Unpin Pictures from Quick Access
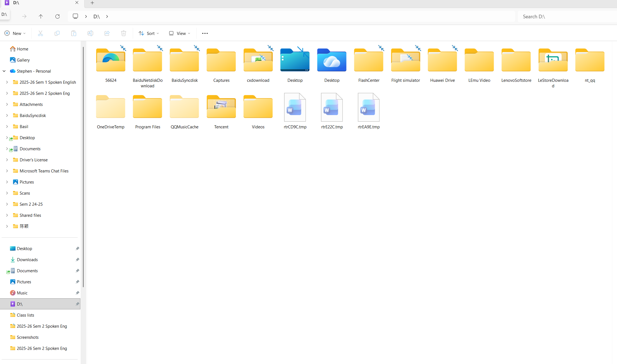This screenshot has height=364, width=617. [77, 282]
